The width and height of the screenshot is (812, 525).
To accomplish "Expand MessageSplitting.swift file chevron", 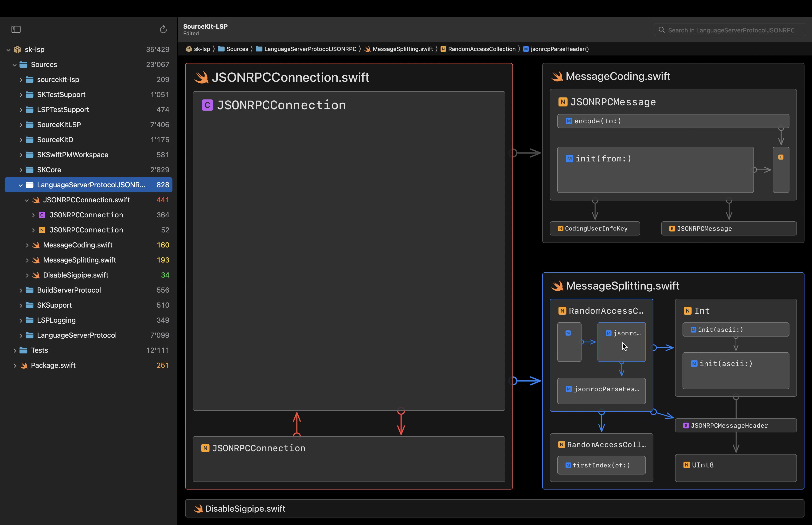I will point(27,260).
